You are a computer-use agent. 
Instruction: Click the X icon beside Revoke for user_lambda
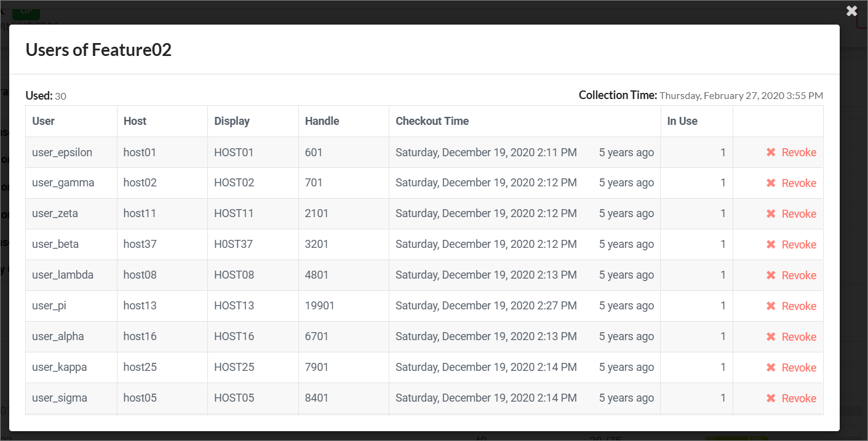pos(771,276)
